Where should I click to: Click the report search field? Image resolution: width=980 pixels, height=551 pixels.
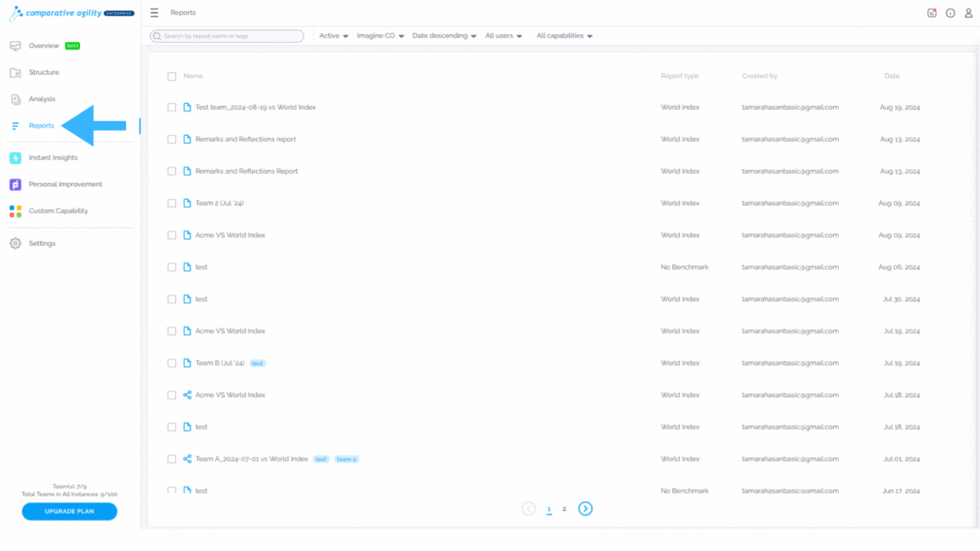click(227, 37)
